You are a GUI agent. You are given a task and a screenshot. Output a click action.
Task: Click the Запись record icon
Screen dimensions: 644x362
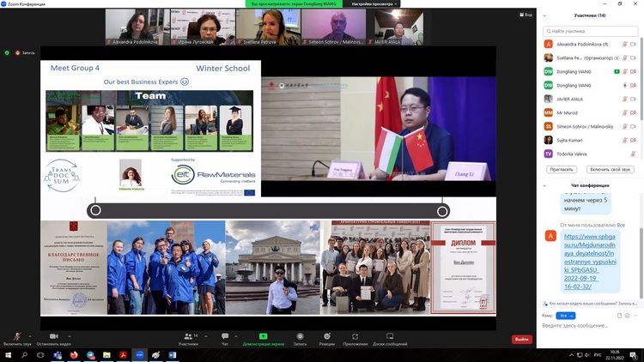(300, 336)
